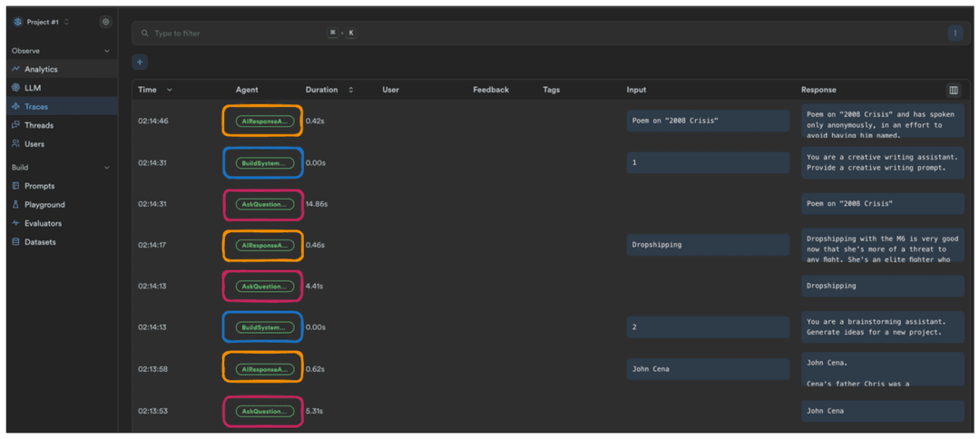The height and width of the screenshot is (439, 980).
Task: Open the Playground page
Action: (44, 205)
